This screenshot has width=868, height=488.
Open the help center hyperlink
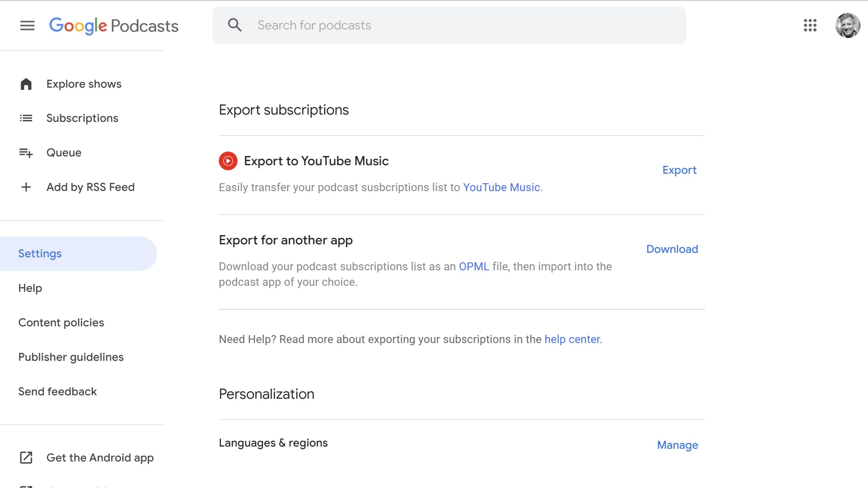(x=572, y=339)
